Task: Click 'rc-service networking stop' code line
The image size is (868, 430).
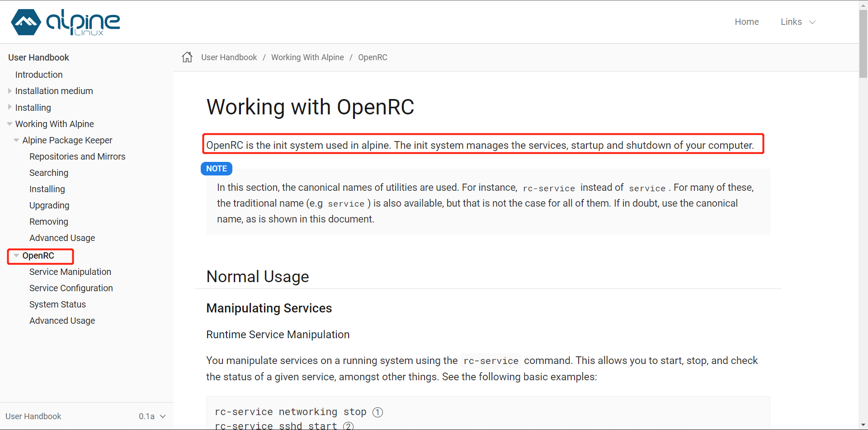Action: 290,412
